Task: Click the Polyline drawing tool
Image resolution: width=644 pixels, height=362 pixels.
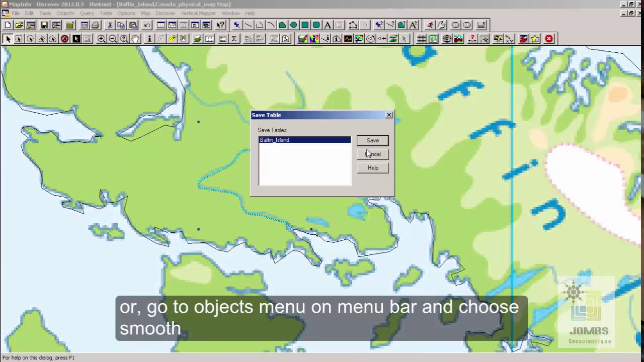Action: 260,25
